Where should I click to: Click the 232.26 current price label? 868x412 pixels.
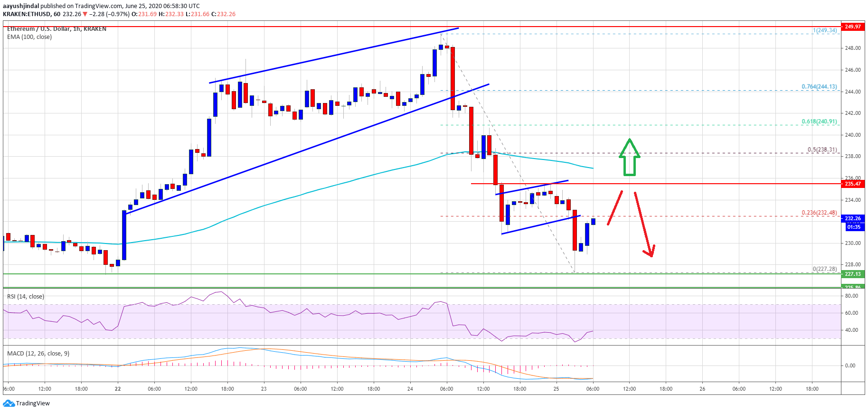pyautogui.click(x=853, y=218)
